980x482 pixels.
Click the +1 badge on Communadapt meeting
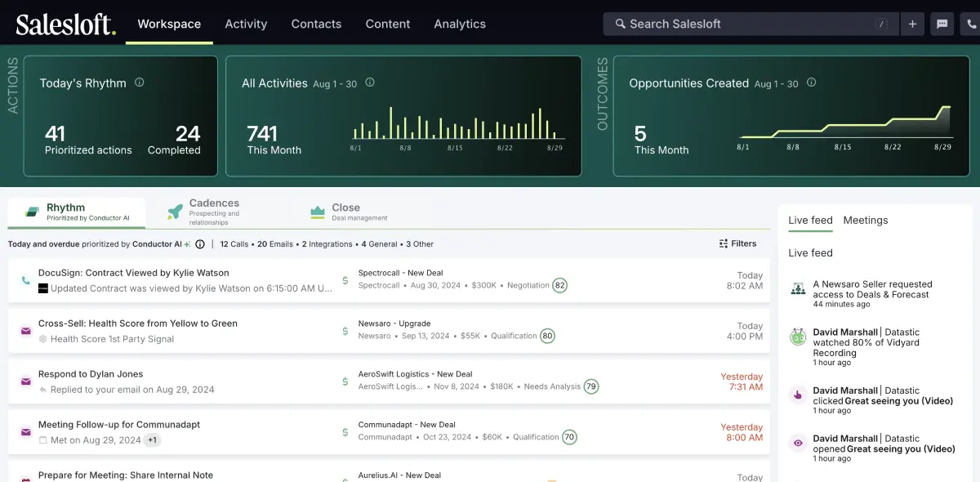pyautogui.click(x=153, y=440)
